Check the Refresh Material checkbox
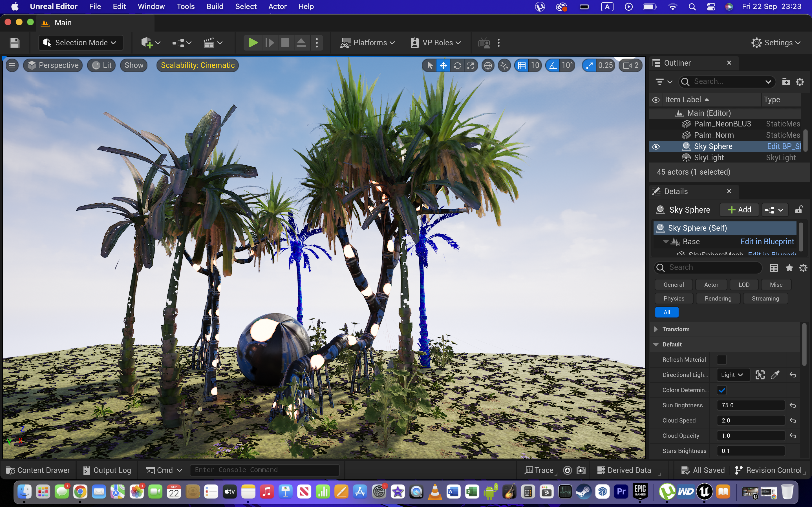 click(721, 359)
